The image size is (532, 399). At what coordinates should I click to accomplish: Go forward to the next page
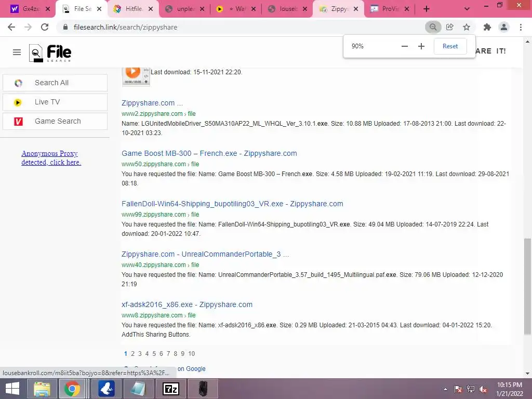pos(28,27)
